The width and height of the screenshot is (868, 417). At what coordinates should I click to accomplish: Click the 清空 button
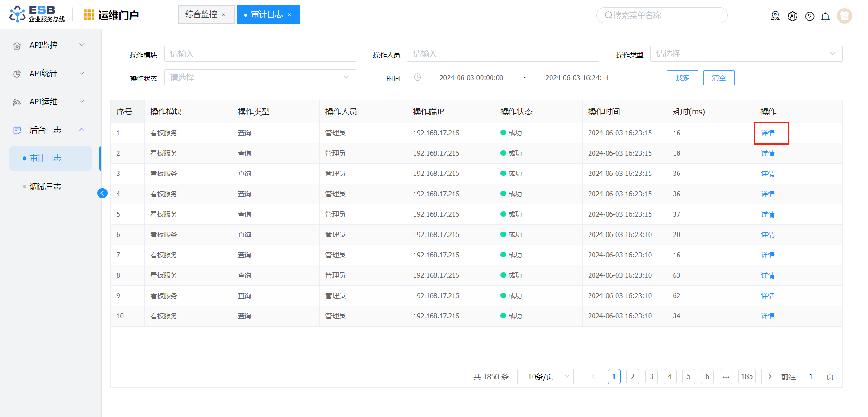718,78
